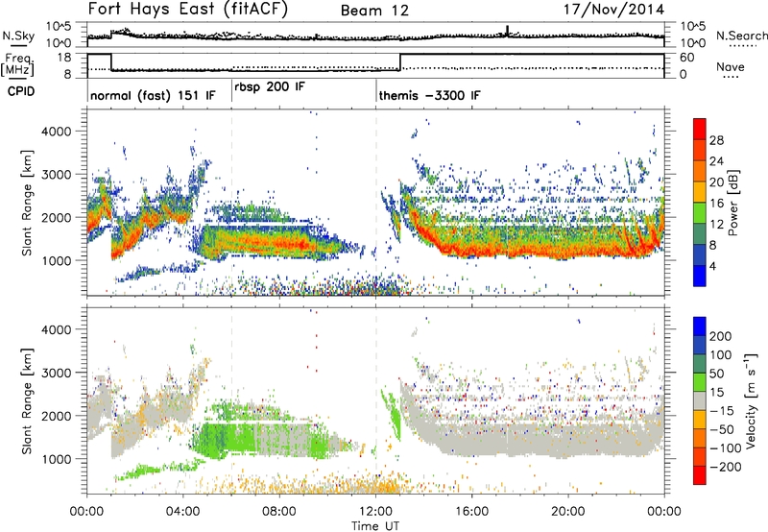
Task: Click the Nave legend label
Action: click(731, 66)
